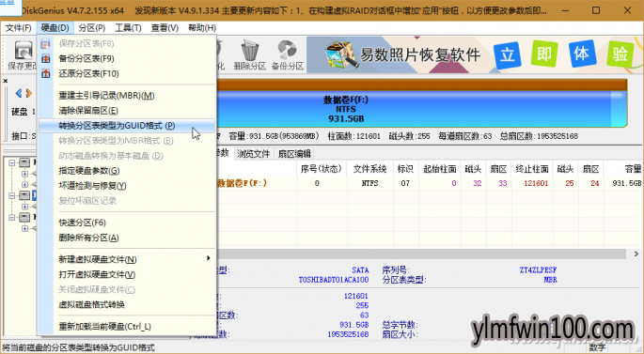Viewport: 644px width, 354px height.
Task: Open the 文件(F) menu
Action: [x=19, y=28]
